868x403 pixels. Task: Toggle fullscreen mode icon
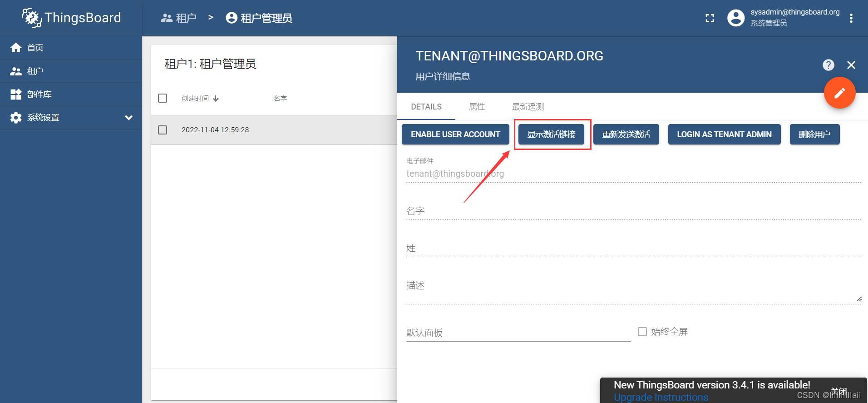coord(710,18)
